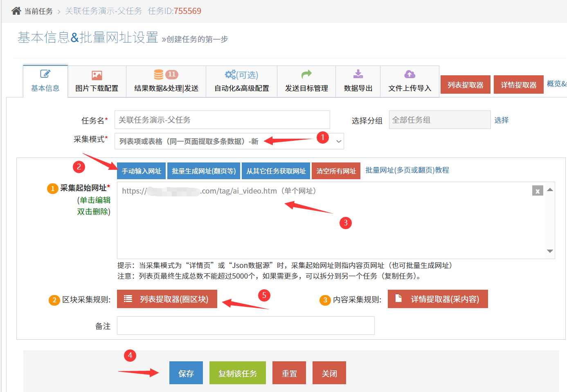This screenshot has height=392, width=567.
Task: Open the 基本信息 tab
Action: click(45, 81)
